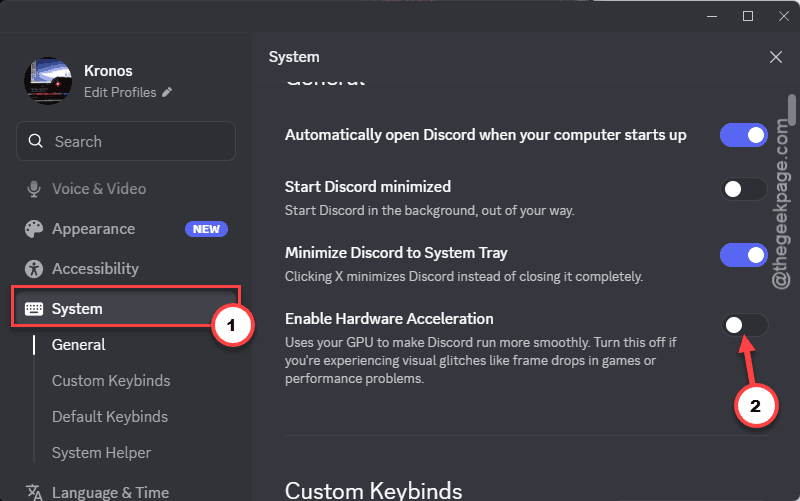The image size is (800, 501).
Task: Minimize the Discord window
Action: pos(712,16)
